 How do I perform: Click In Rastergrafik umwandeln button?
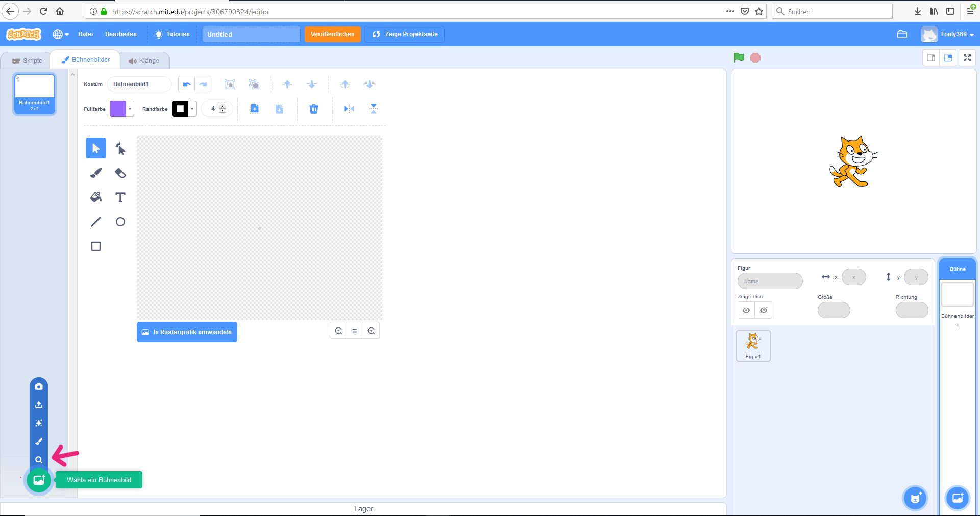(x=187, y=332)
